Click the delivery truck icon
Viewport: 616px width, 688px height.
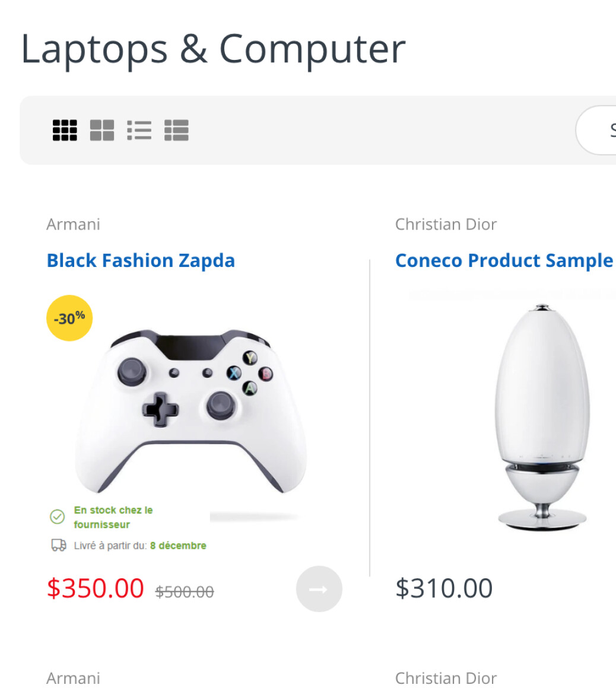59,545
